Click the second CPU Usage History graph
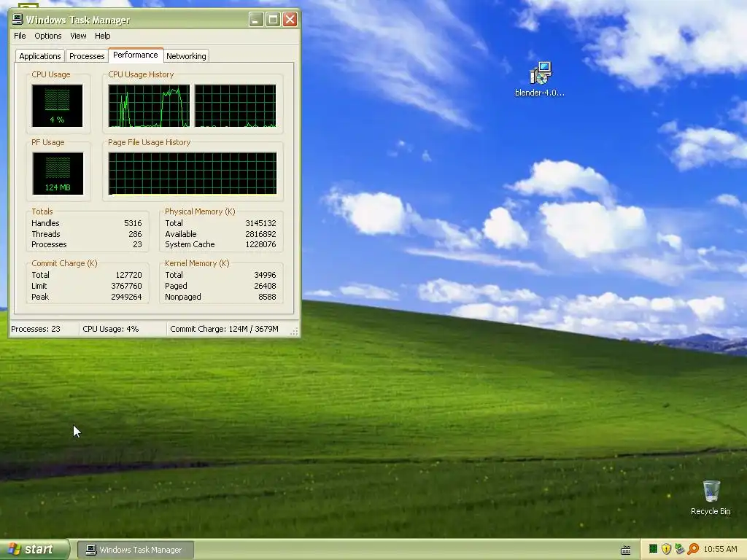This screenshot has height=560, width=747. pos(236,106)
